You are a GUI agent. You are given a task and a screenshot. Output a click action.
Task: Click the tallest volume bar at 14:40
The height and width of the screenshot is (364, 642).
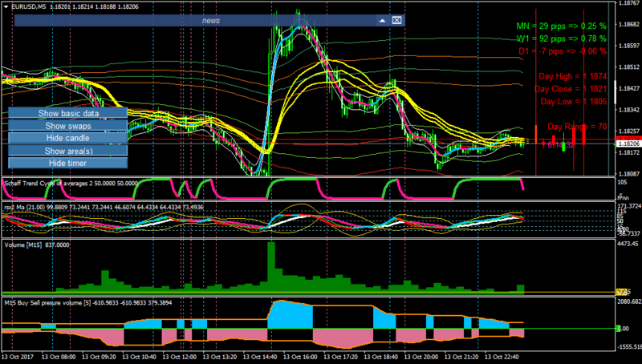pyautogui.click(x=271, y=268)
